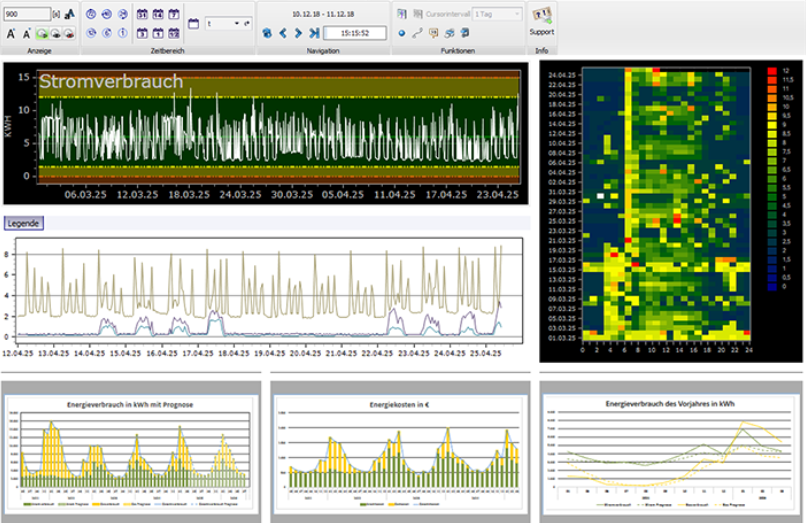Click the Legende tab
The width and height of the screenshot is (806, 523).
pyautogui.click(x=23, y=223)
